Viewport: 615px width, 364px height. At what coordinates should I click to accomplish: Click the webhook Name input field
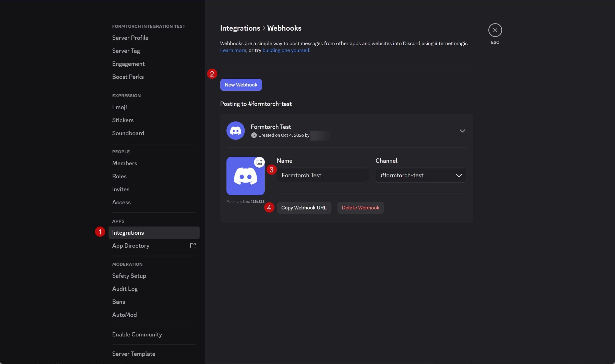coord(322,175)
